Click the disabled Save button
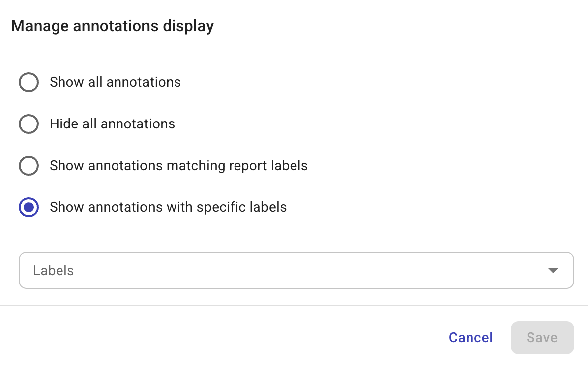Screen dimensions: 588x368 tap(542, 337)
